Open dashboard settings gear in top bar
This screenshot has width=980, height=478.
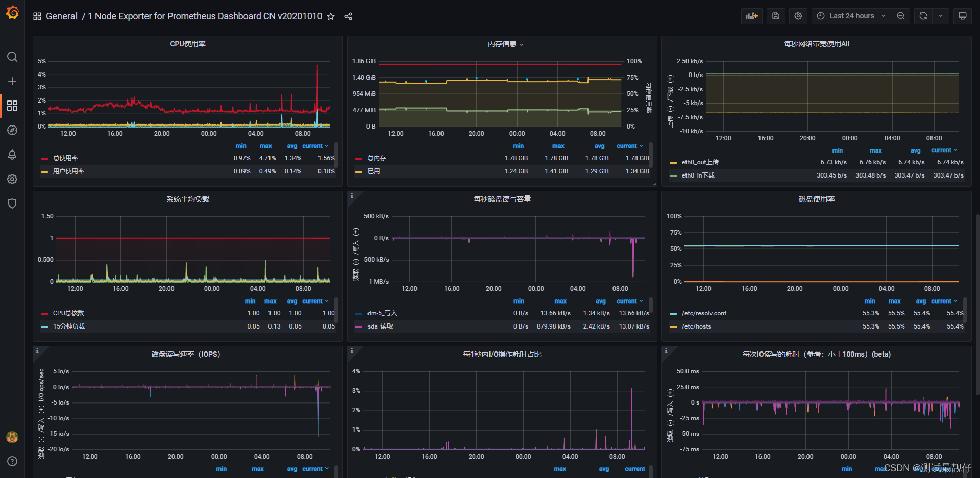click(798, 16)
